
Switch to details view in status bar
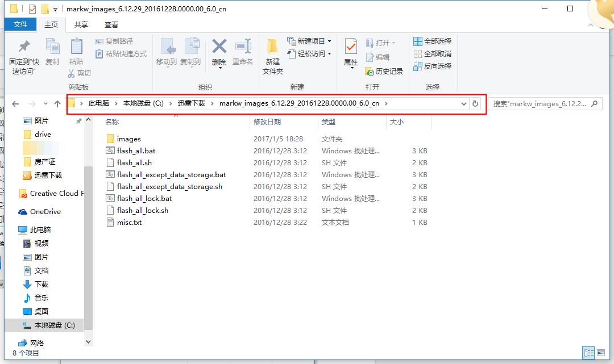590,353
